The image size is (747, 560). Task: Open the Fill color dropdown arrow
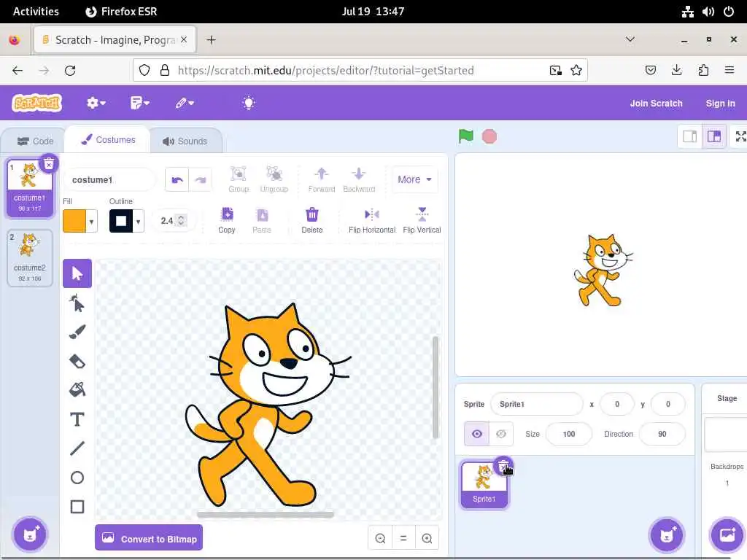pyautogui.click(x=91, y=221)
